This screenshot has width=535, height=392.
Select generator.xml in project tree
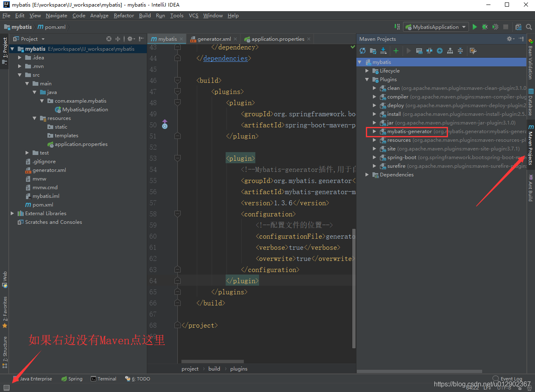(49, 170)
